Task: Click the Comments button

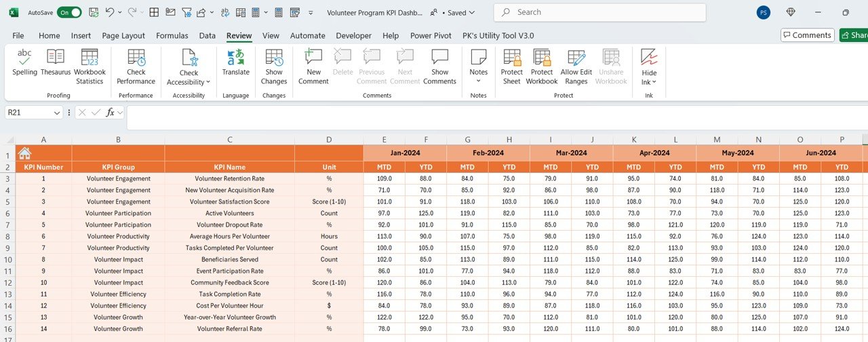Action: tap(807, 35)
